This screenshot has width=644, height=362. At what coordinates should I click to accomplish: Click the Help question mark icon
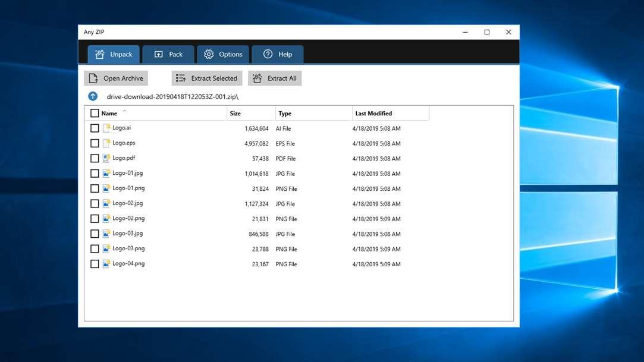pyautogui.click(x=268, y=54)
